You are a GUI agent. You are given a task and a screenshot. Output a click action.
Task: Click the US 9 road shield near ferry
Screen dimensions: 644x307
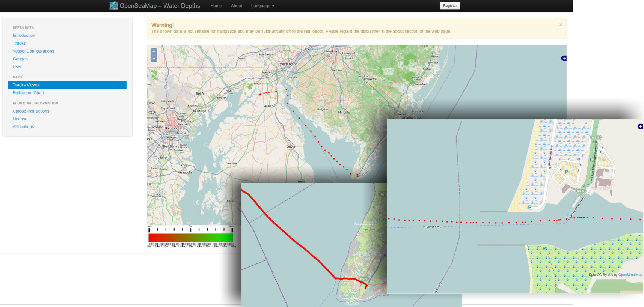(x=581, y=191)
